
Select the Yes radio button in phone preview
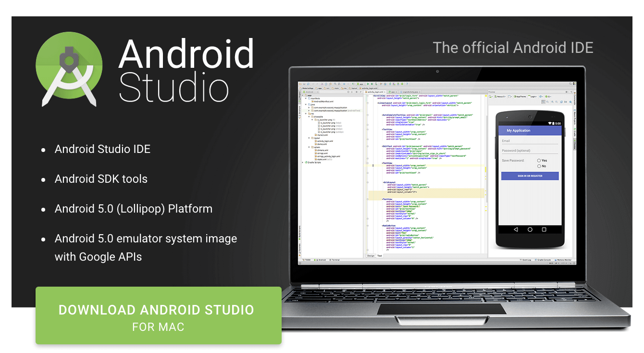point(539,160)
